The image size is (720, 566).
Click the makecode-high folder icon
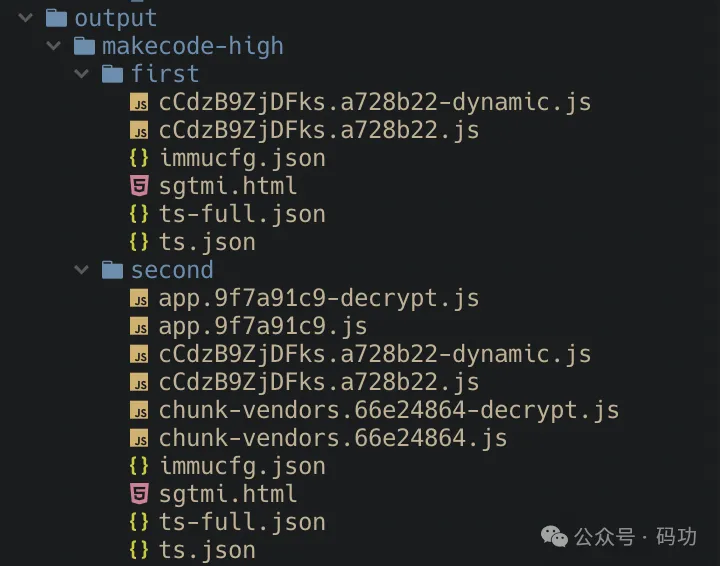click(x=84, y=46)
